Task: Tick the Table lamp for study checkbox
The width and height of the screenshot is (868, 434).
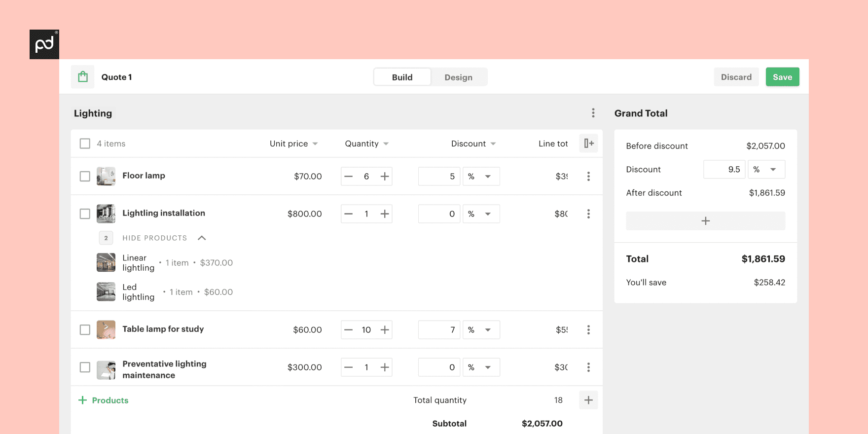Action: point(85,330)
